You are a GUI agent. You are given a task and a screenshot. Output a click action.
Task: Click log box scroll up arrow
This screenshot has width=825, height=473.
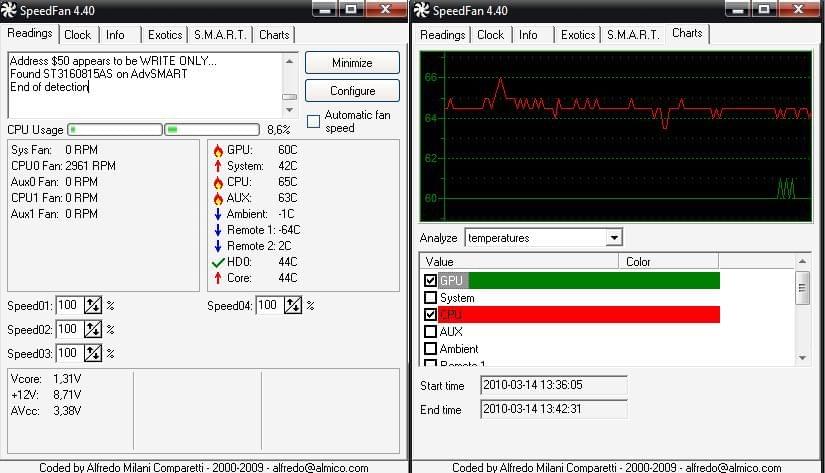[289, 61]
